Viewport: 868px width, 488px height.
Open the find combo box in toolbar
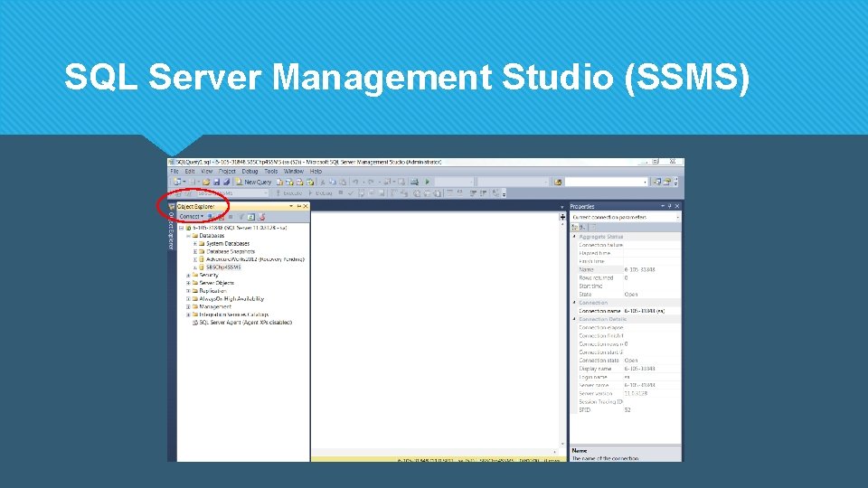pos(606,182)
